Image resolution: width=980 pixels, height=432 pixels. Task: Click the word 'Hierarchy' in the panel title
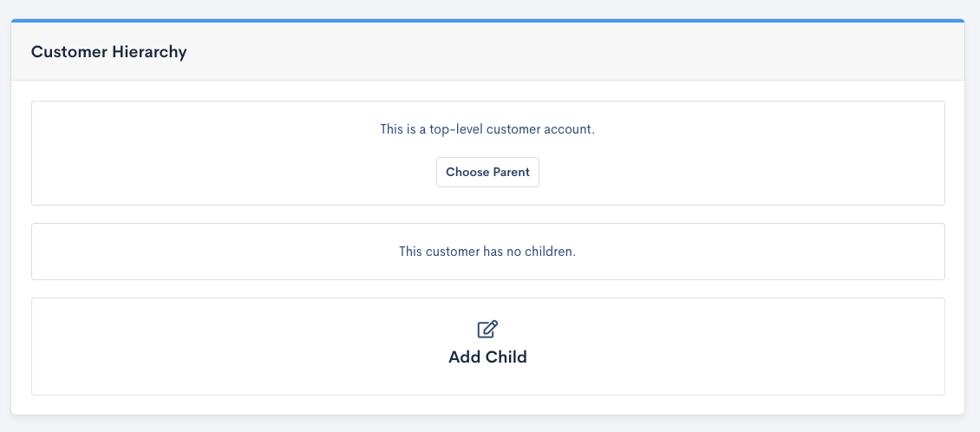tap(149, 52)
